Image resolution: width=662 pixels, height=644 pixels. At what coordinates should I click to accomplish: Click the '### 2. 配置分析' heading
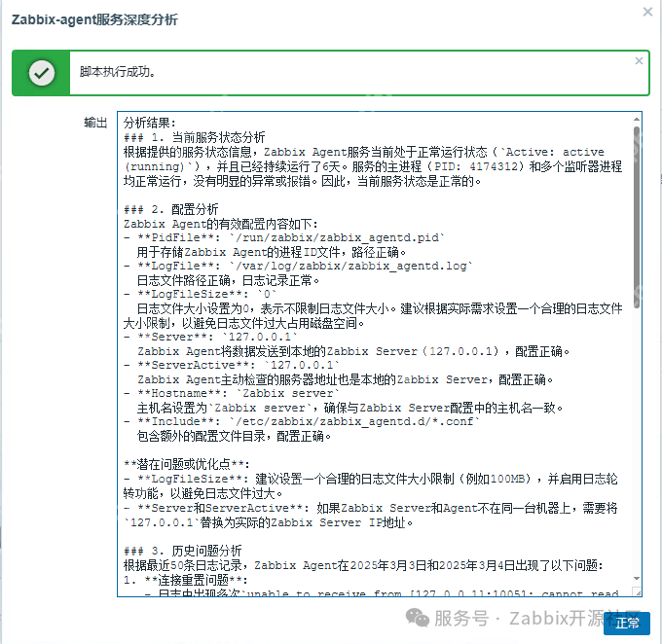171,209
